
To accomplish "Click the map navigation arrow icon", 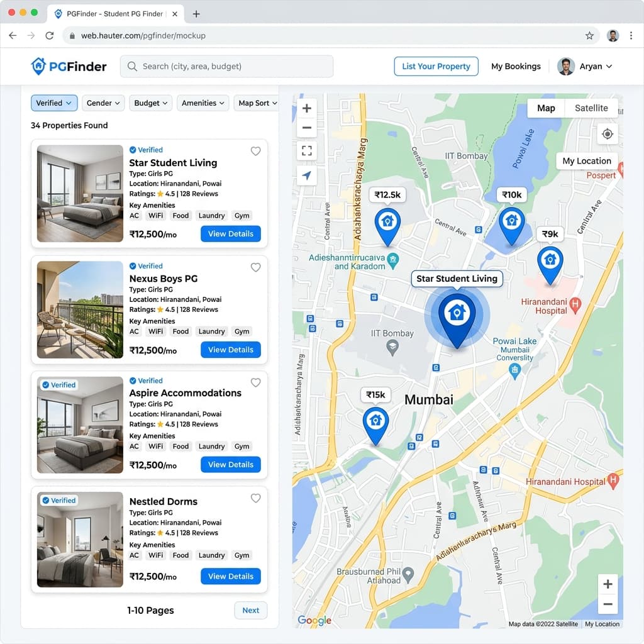I will 306,175.
